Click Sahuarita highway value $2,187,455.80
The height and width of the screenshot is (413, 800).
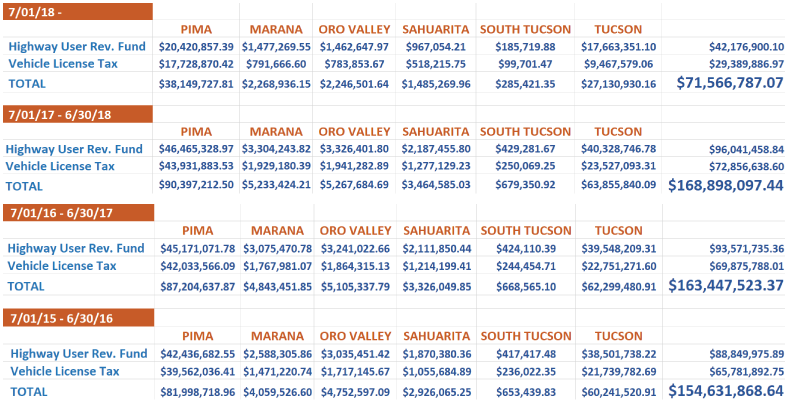click(436, 148)
